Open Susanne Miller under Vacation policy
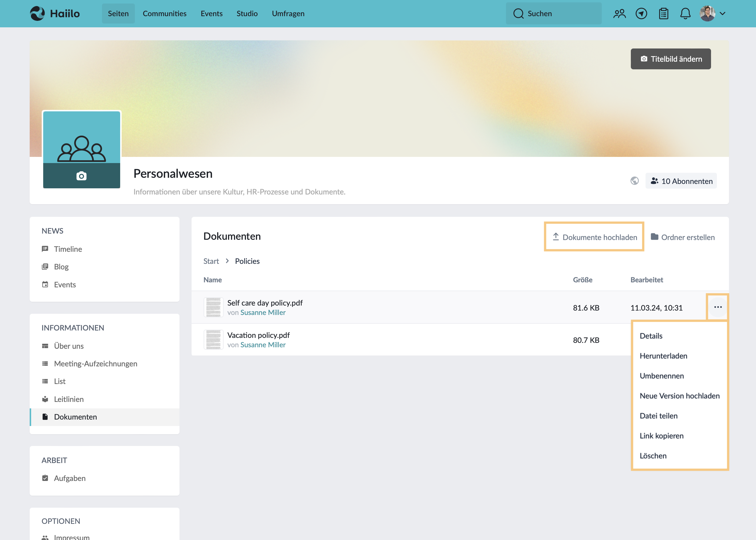Viewport: 756px width, 540px height. [x=263, y=345]
